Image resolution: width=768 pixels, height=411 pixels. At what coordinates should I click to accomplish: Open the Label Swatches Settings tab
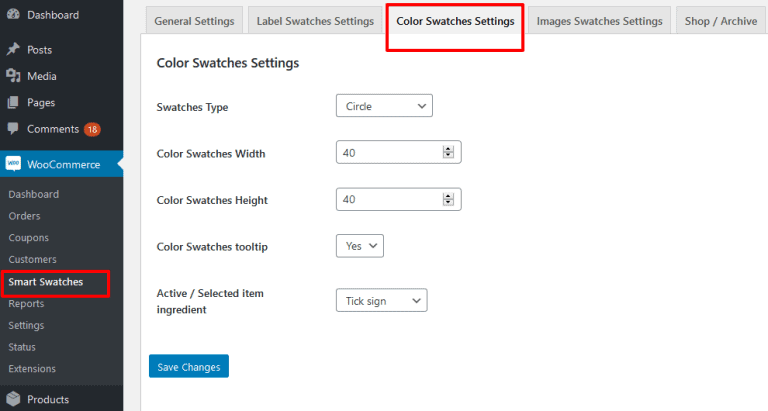click(315, 21)
